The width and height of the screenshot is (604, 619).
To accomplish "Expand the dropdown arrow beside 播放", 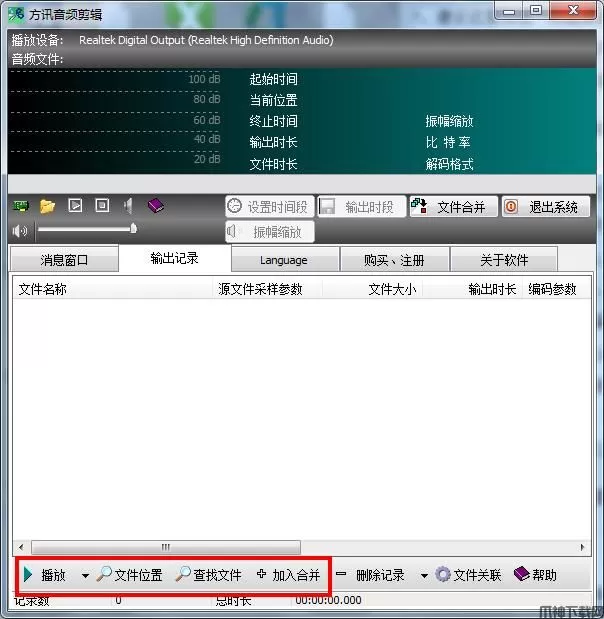I will point(85,576).
